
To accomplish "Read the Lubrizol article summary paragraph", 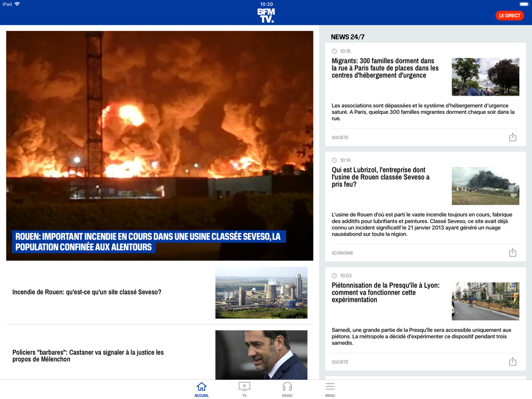I will point(422,225).
